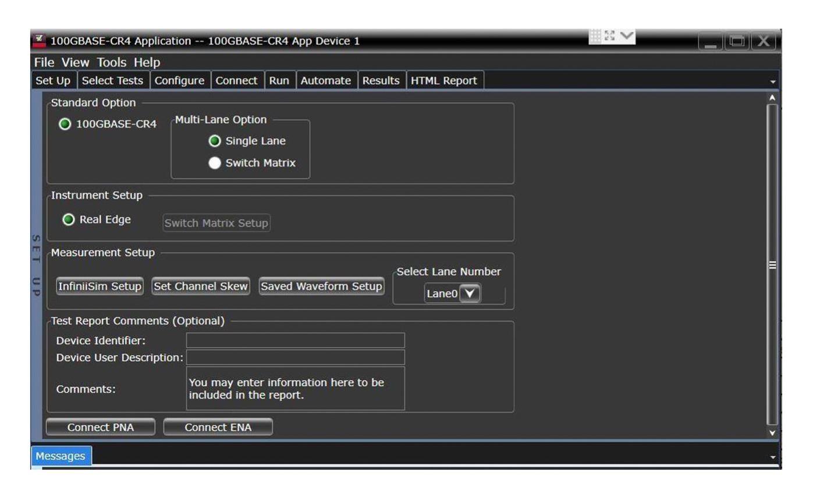
Task: Click the Standard Option heading
Action: 94,103
